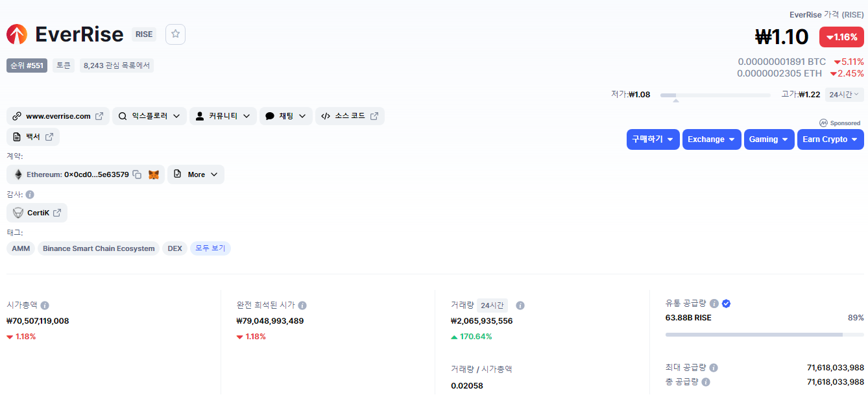868x395 pixels.
Task: Click the 63.88B RISE supply value
Action: [688, 318]
